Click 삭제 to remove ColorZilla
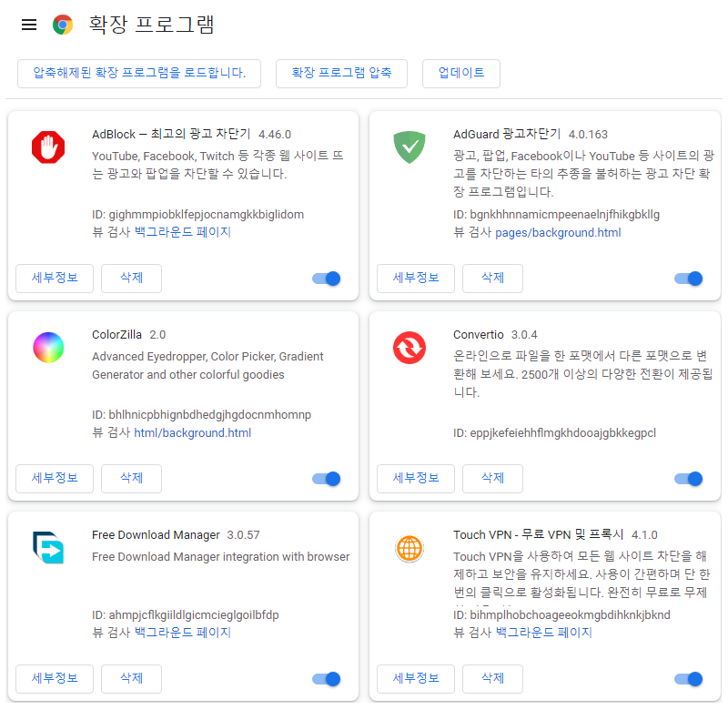This screenshot has height=710, width=728. tap(131, 479)
